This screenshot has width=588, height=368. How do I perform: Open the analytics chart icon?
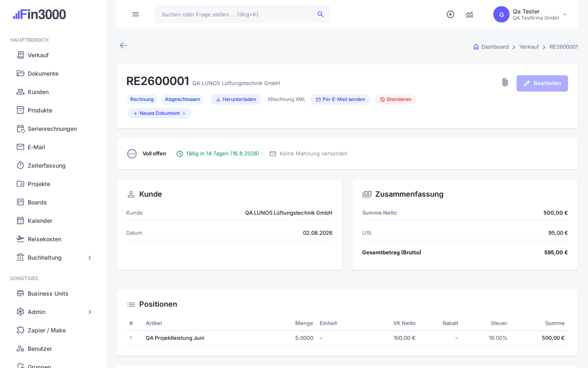[469, 15]
